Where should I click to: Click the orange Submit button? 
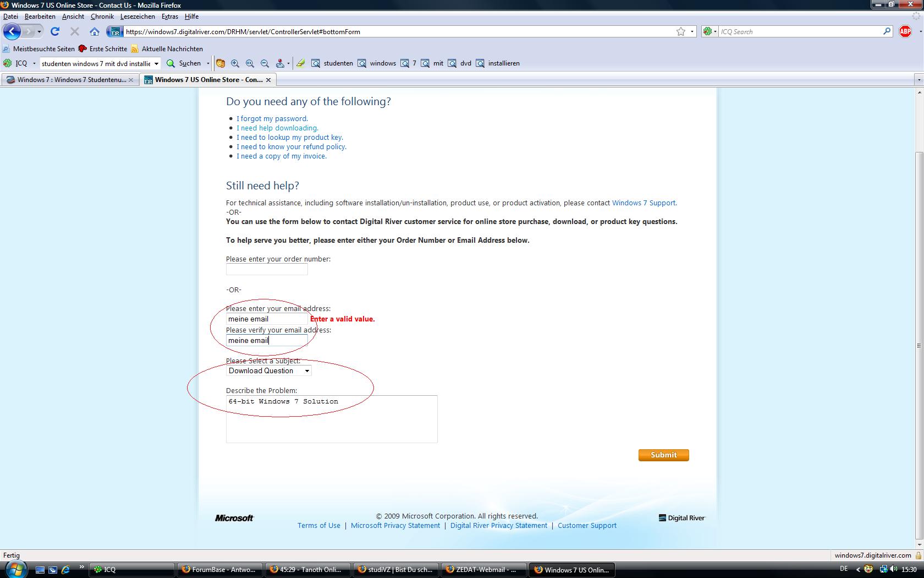(x=663, y=455)
